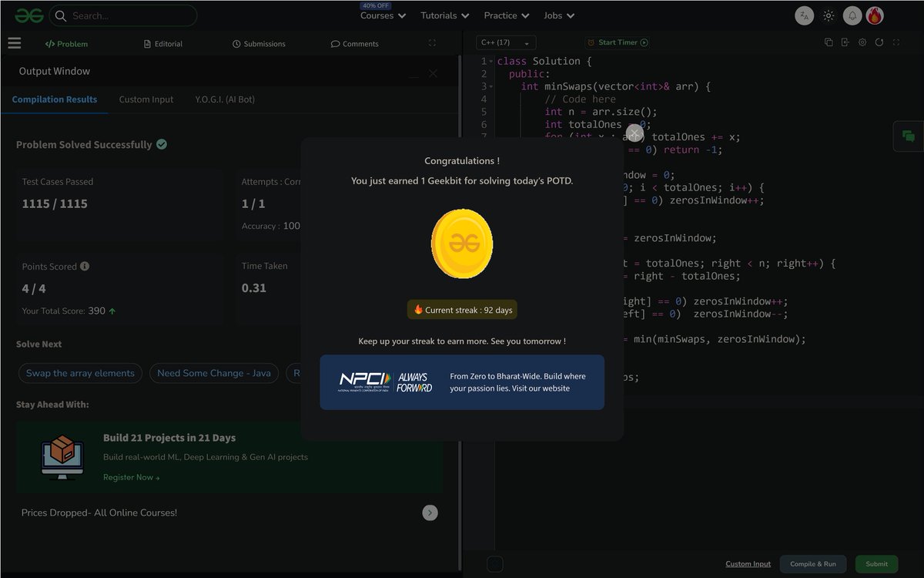Click the GeeksforGeeks logo
The width and height of the screenshot is (924, 578).
pyautogui.click(x=28, y=15)
